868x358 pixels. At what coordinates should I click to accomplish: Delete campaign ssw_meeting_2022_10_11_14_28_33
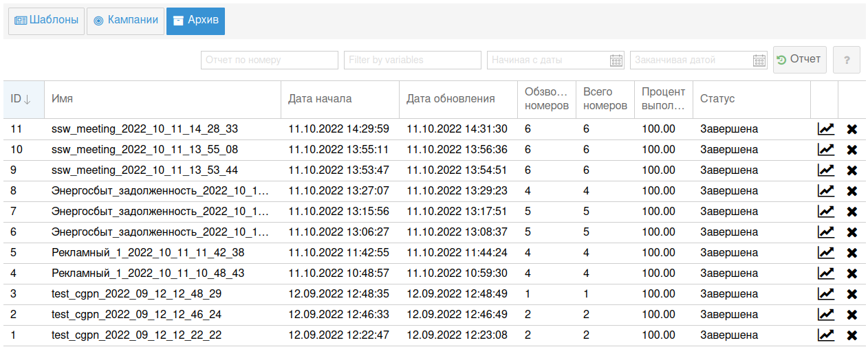[851, 129]
